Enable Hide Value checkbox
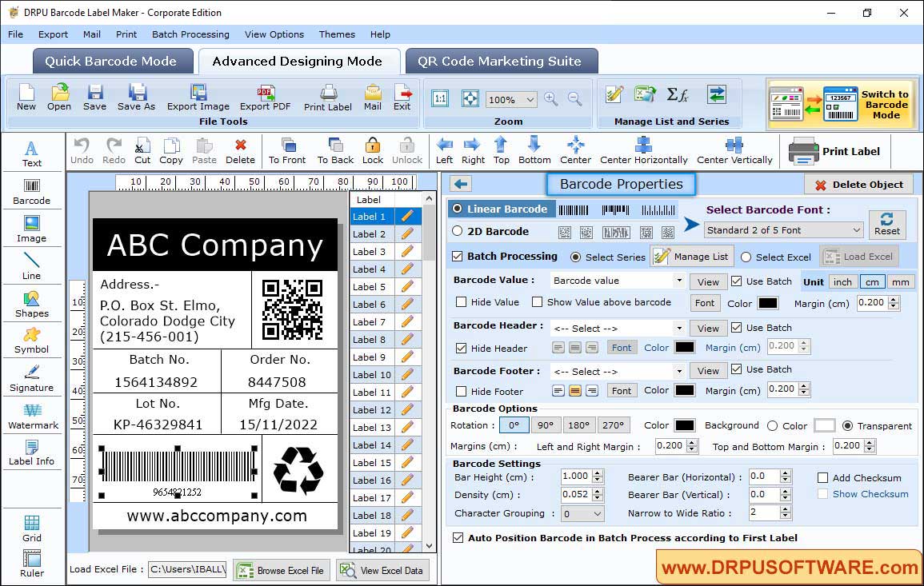Screen dimensions: 924x586 coord(462,302)
